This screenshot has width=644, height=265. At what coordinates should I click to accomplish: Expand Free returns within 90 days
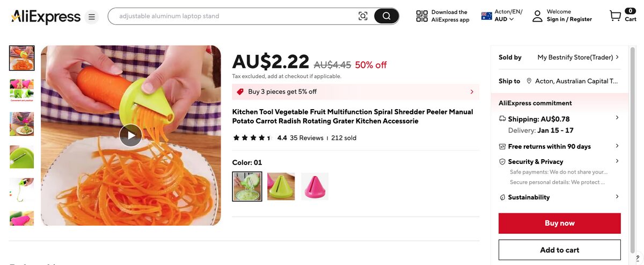(617, 146)
